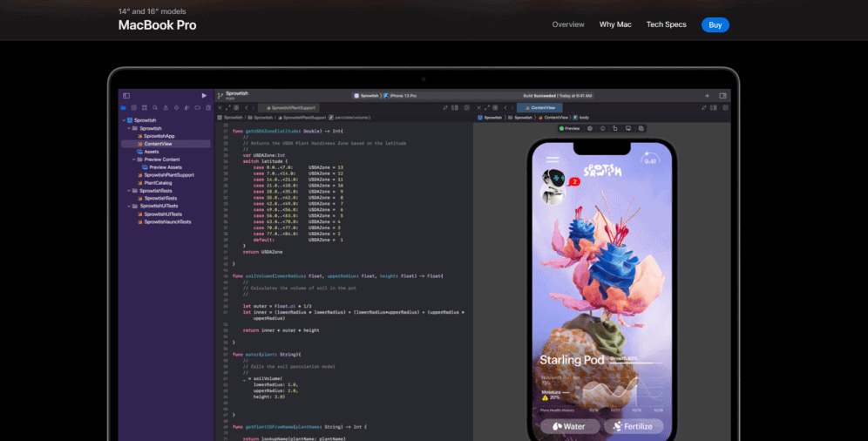This screenshot has height=441, width=868.
Task: Open the project navigator folder icon
Action: [124, 108]
